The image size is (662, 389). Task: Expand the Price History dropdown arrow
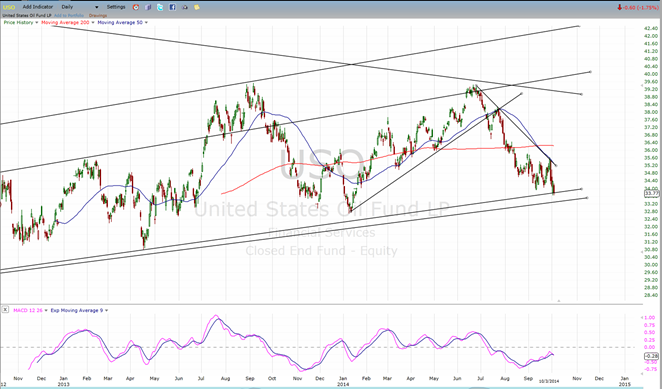pyautogui.click(x=37, y=22)
